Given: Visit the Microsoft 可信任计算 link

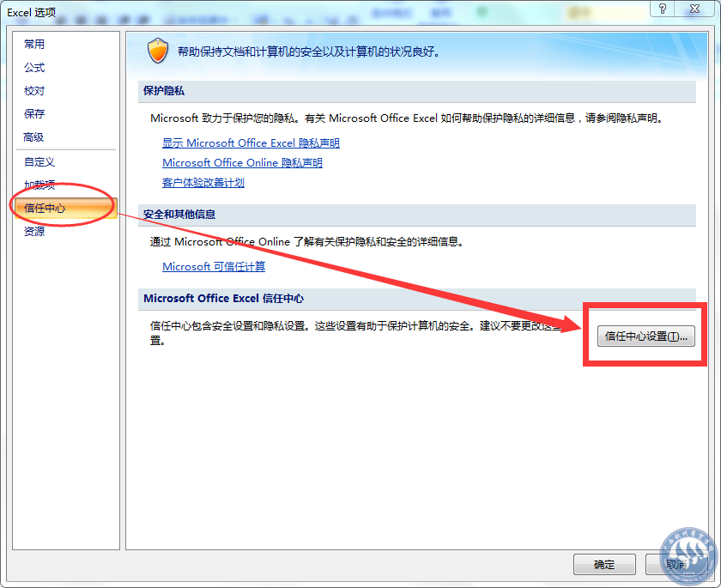Looking at the screenshot, I should (214, 267).
